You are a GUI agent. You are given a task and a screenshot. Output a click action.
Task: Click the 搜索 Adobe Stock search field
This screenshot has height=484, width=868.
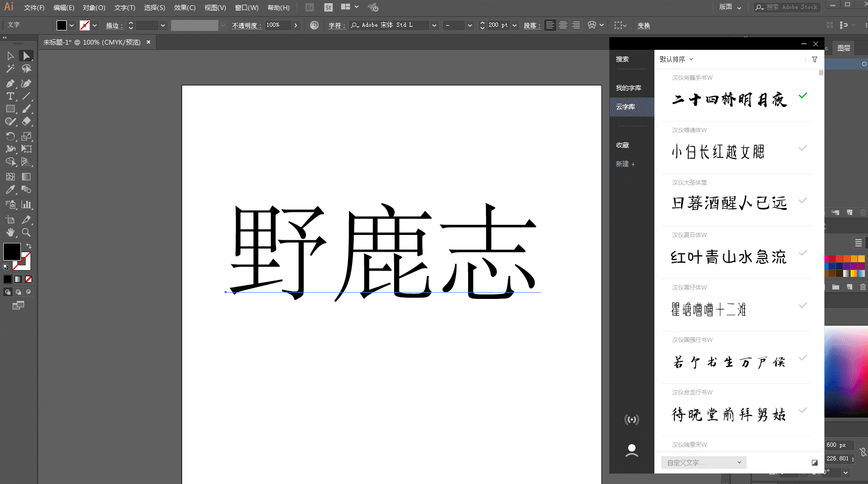(x=787, y=7)
